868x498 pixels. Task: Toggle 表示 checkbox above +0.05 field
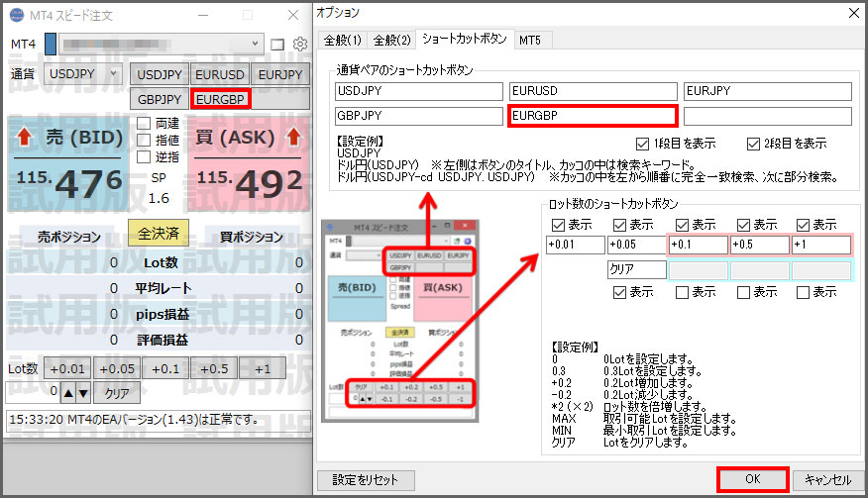click(620, 225)
